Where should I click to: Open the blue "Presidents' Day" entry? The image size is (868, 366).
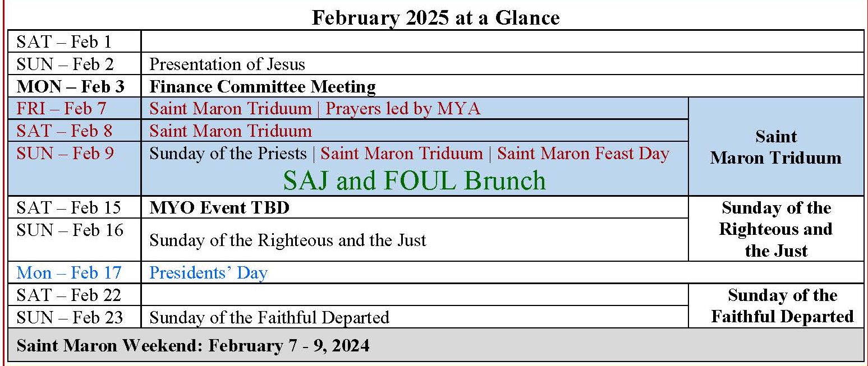point(208,273)
